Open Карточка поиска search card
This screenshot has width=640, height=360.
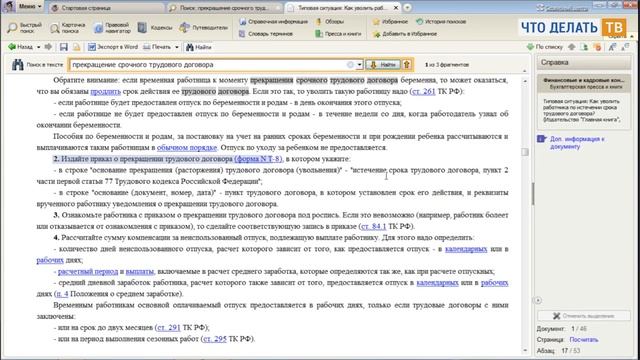click(x=68, y=28)
